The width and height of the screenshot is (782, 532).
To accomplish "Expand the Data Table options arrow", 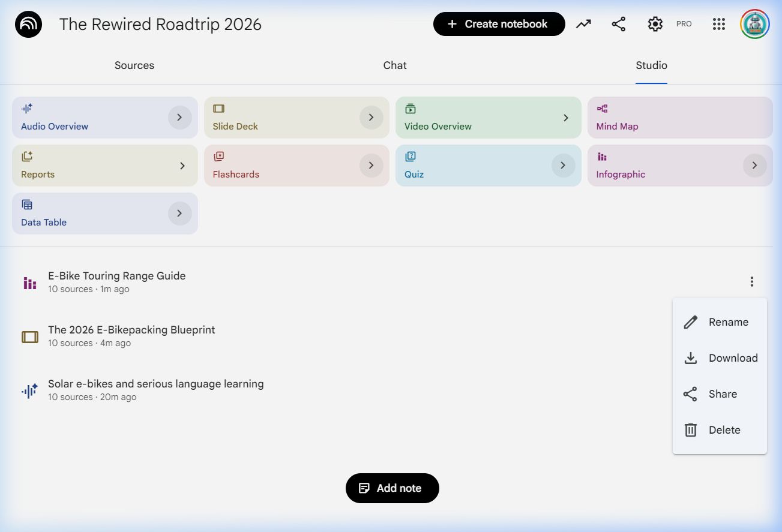I will (179, 214).
